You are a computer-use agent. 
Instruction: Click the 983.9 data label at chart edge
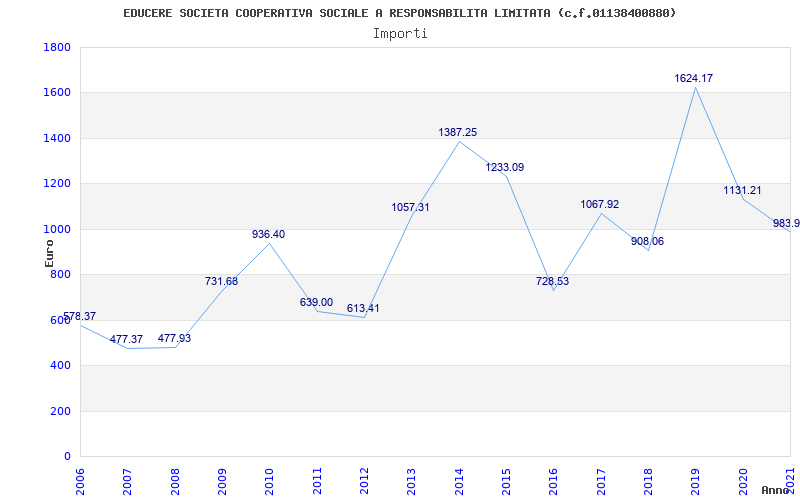tap(786, 223)
